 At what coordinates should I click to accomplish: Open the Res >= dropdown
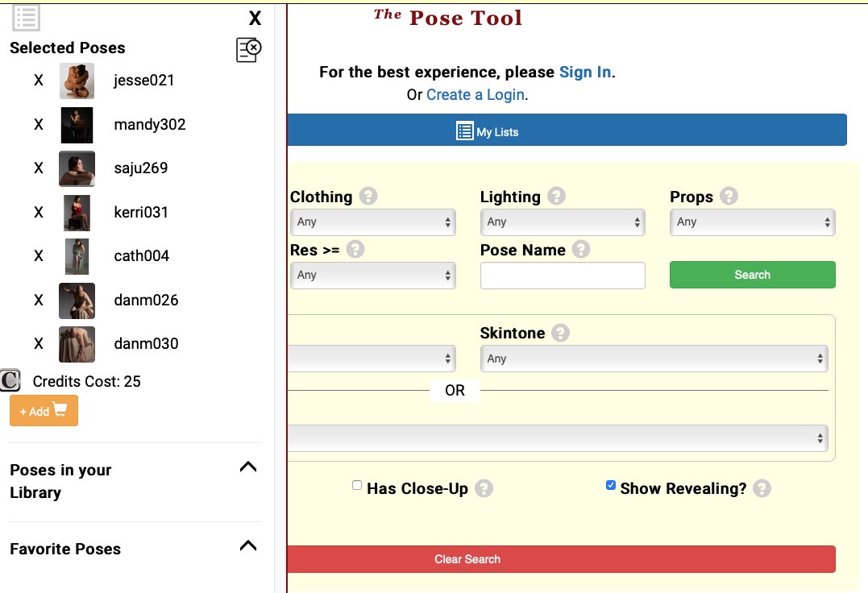tap(373, 276)
